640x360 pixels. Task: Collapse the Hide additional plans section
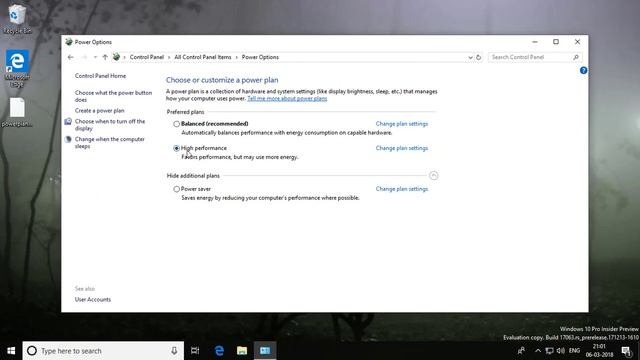click(x=433, y=176)
